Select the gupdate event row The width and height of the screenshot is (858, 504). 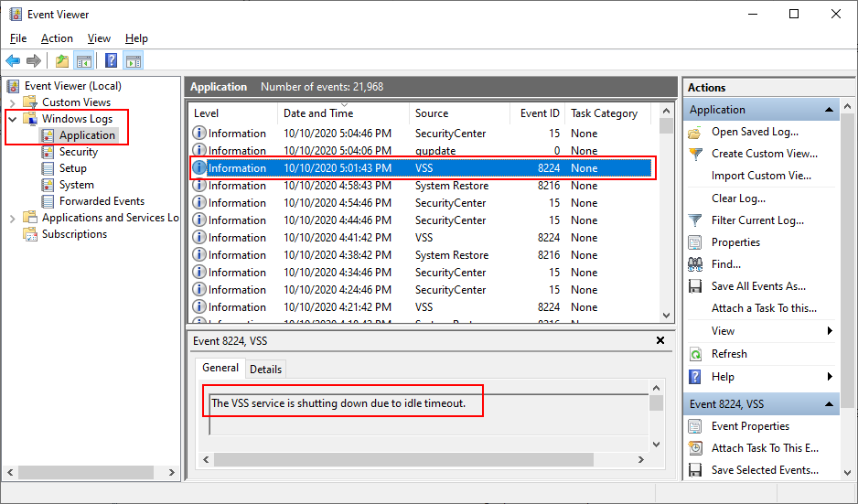422,151
